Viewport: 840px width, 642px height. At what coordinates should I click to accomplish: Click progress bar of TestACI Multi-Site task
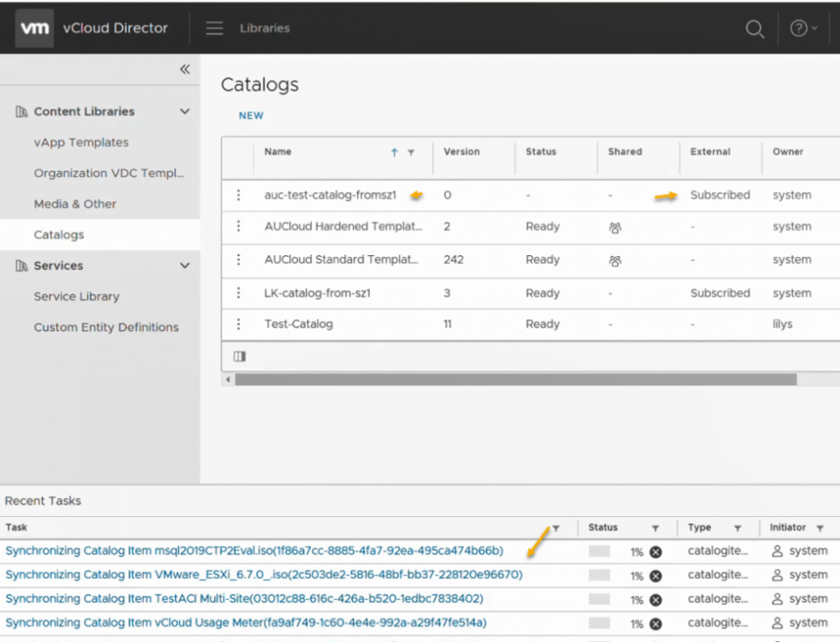599,599
